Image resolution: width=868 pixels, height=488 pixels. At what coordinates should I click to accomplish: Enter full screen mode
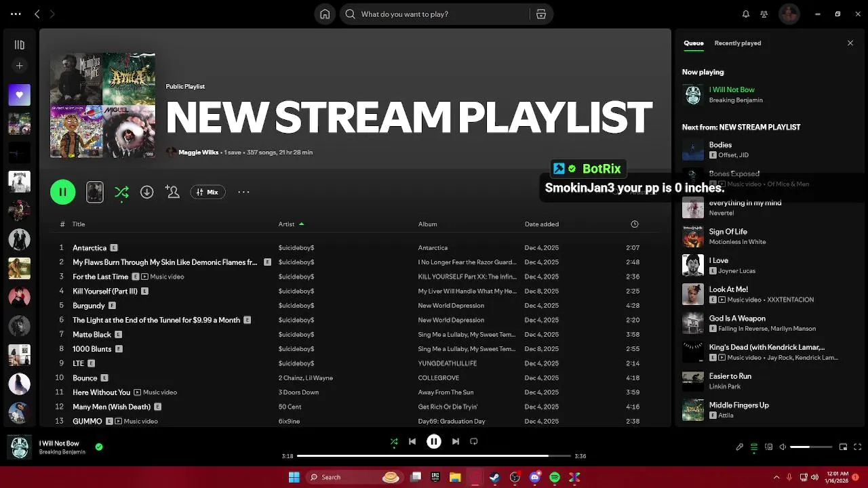[x=858, y=447]
